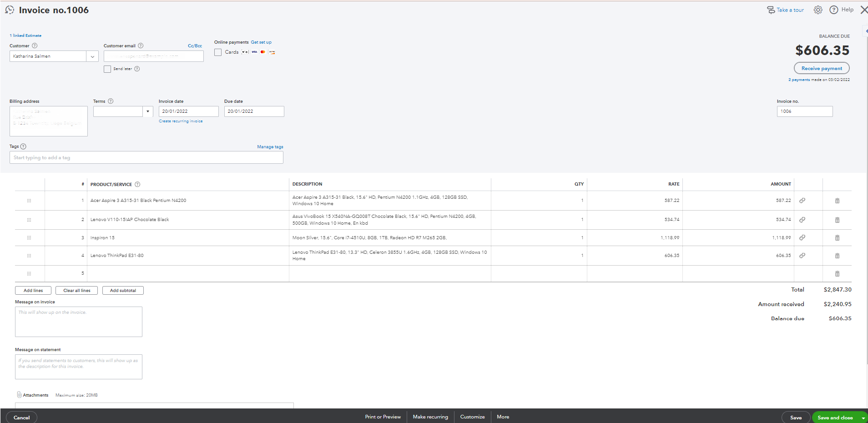
Task: Delete the Inspiron 15 line with trash icon
Action: (x=837, y=237)
